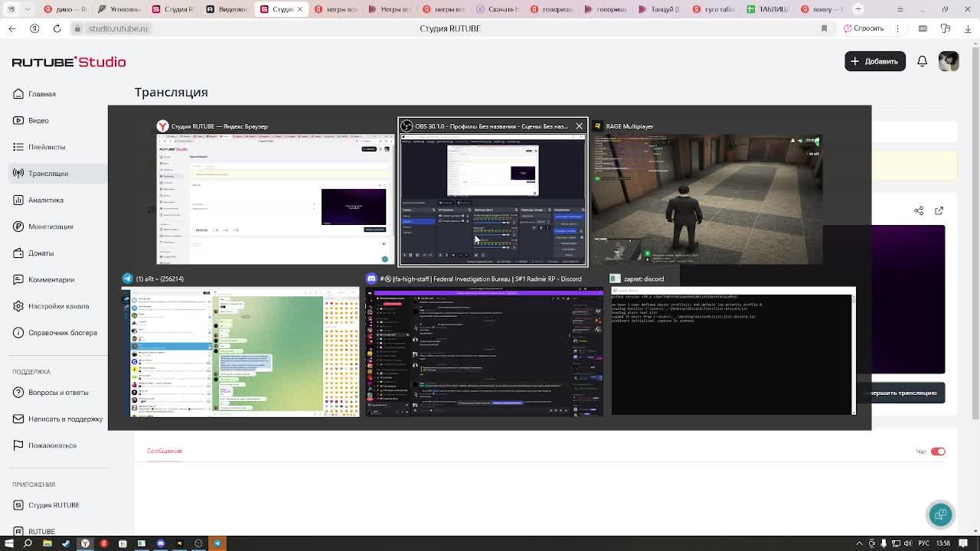The image size is (980, 551).
Task: Open the Сообщения tab
Action: point(165,452)
